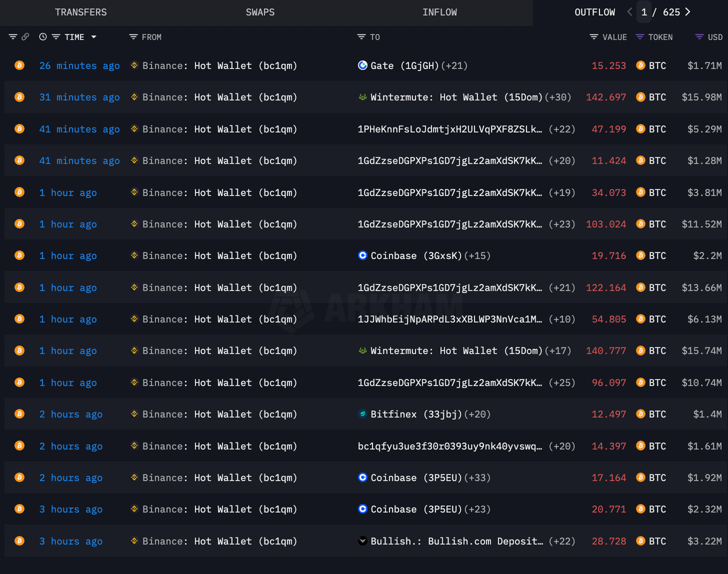Click Coinbase logo in 20.771 BTC row
Image resolution: width=728 pixels, height=574 pixels.
click(363, 509)
